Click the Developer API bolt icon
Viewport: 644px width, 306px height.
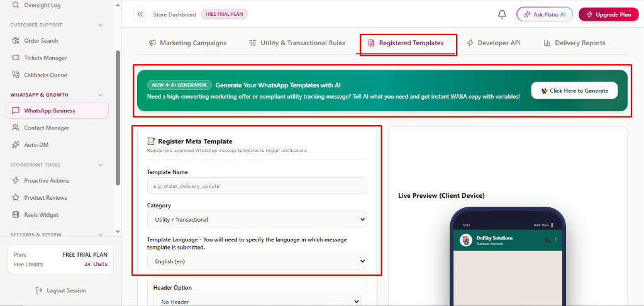470,43
